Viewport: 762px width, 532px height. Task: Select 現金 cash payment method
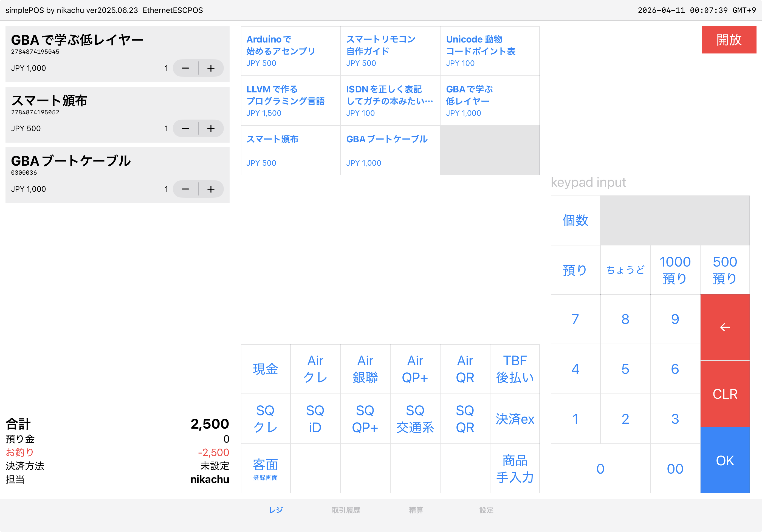265,369
